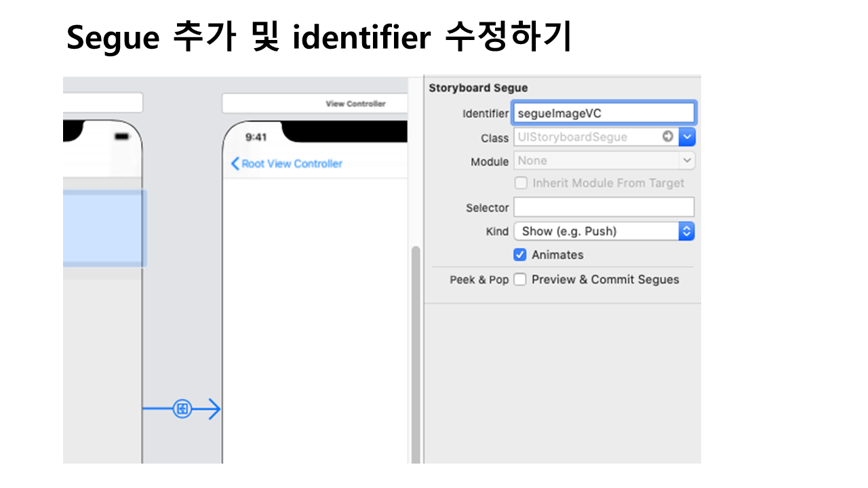Open the Class dropdown arrow
Screen dimensions: 868x488
[688, 137]
